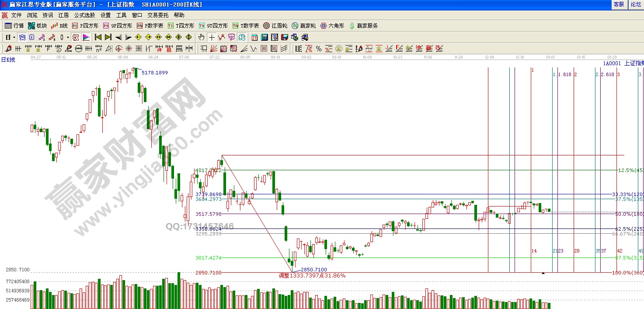Click the 客服 button
The width and height of the screenshot is (644, 309).
[619, 4]
